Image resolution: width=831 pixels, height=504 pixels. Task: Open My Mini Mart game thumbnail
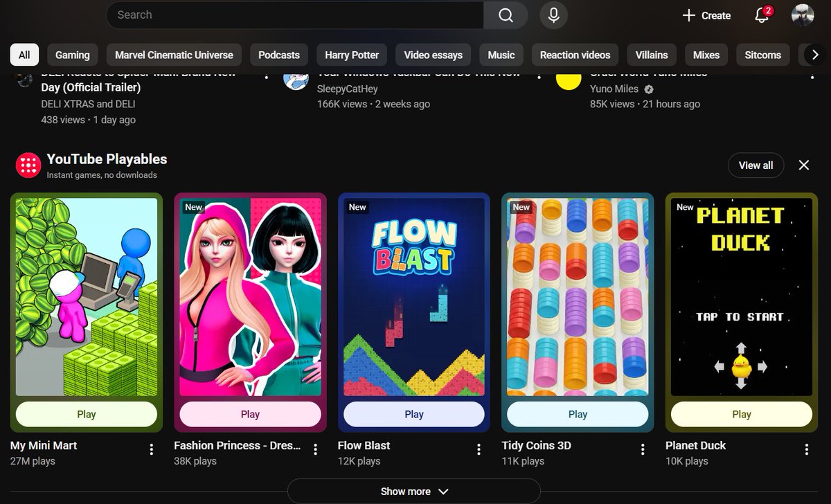click(x=87, y=297)
